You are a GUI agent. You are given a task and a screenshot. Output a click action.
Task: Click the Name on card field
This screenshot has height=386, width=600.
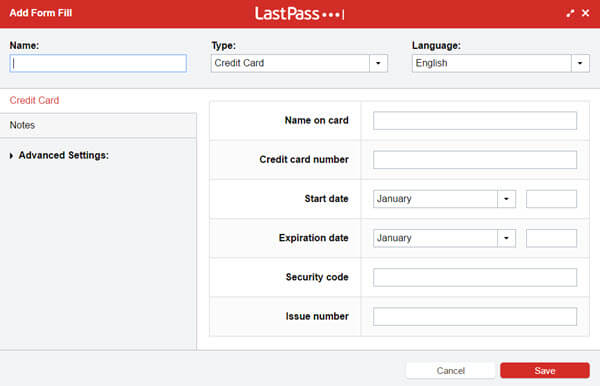pyautogui.click(x=475, y=121)
